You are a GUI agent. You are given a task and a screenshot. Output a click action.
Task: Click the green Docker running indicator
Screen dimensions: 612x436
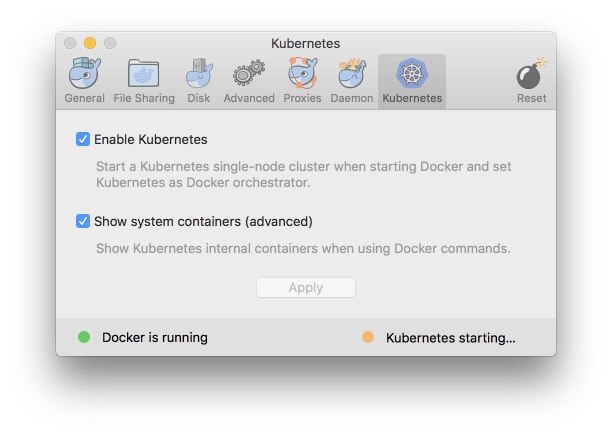(84, 338)
